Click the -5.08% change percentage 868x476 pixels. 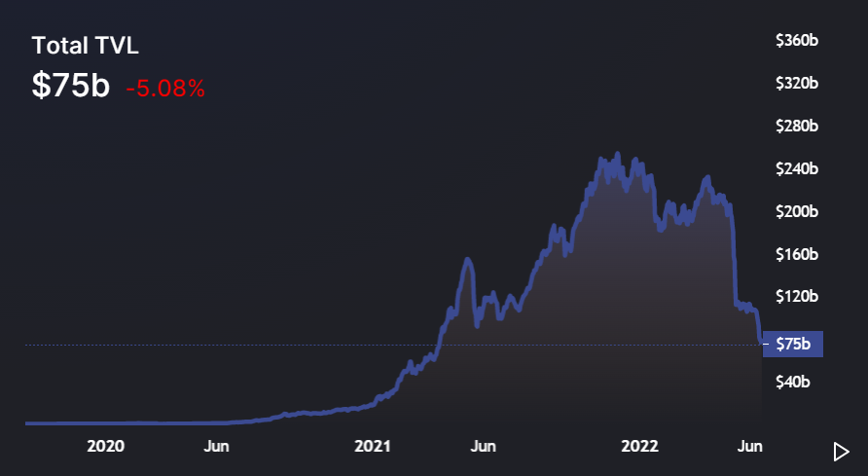point(165,89)
